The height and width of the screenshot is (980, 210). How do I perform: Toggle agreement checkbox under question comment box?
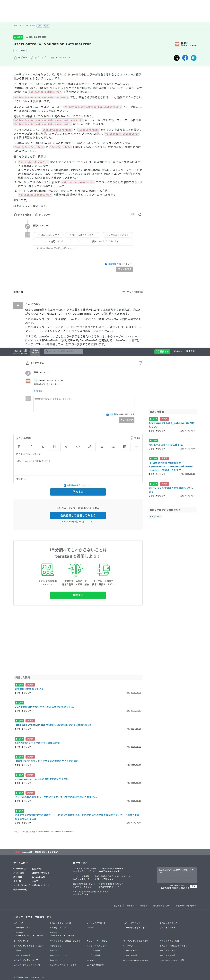point(106,264)
